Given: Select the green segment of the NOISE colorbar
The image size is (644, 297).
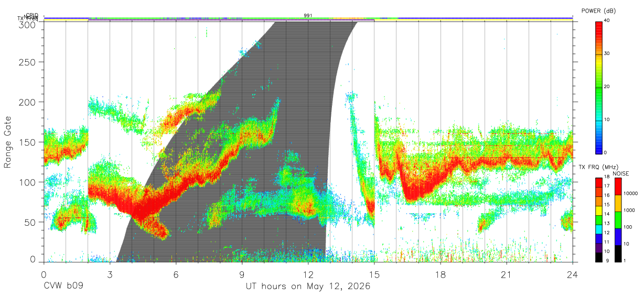Looking at the screenshot, I should (x=618, y=220).
